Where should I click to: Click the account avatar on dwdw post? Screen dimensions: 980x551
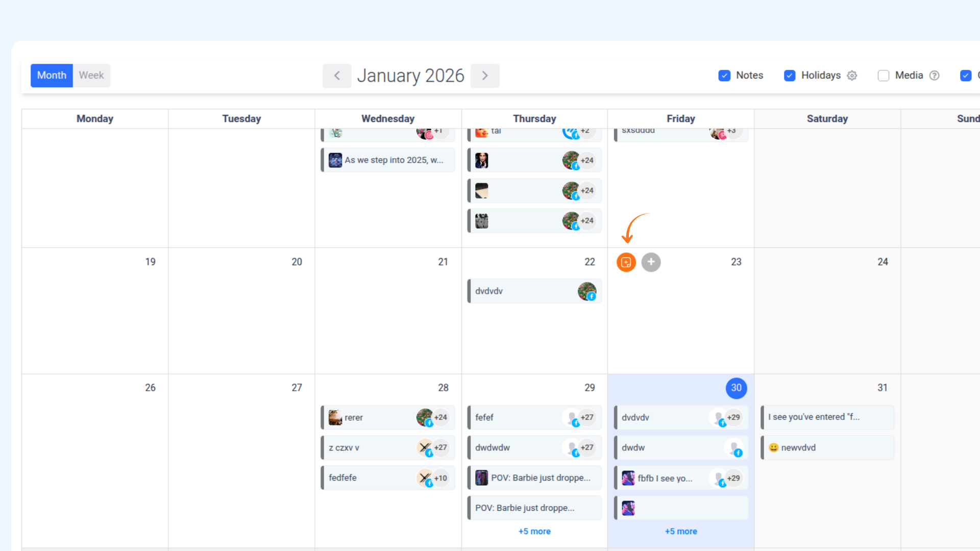pyautogui.click(x=733, y=448)
